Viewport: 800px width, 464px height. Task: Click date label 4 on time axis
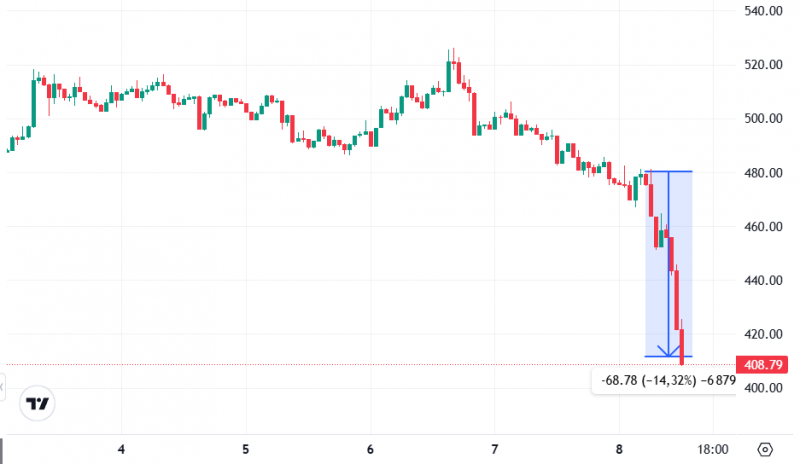[121, 450]
